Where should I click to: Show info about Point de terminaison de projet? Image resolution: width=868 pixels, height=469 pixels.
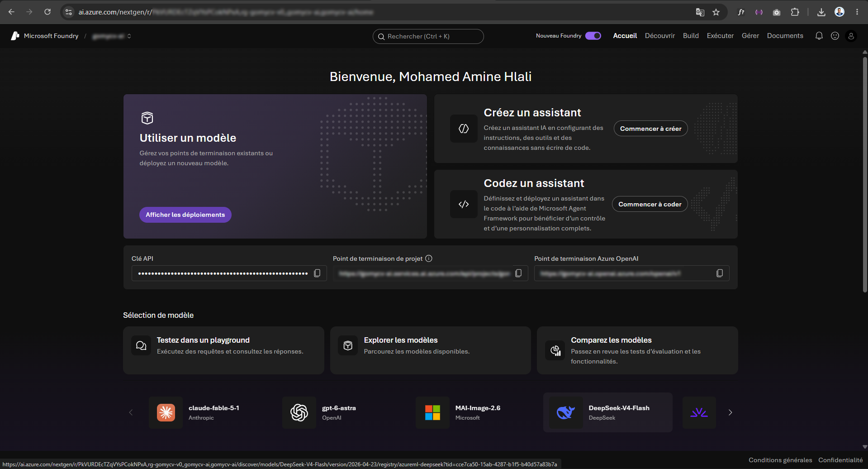(x=429, y=258)
